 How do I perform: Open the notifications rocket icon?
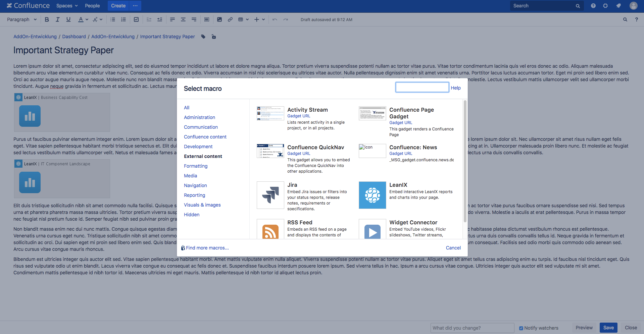coord(618,6)
